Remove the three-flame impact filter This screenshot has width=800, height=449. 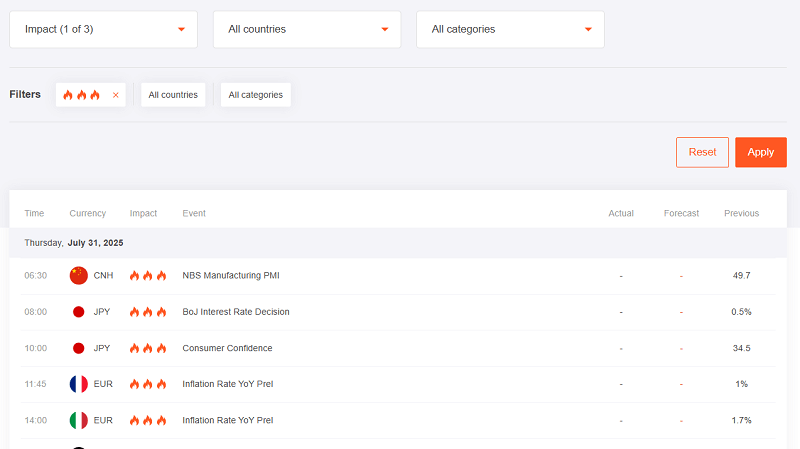(x=116, y=95)
